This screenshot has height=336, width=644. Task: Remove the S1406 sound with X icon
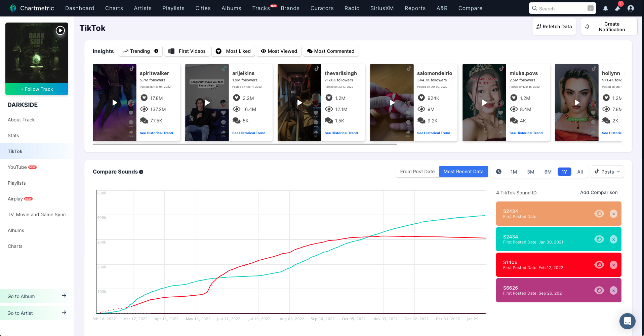613,265
